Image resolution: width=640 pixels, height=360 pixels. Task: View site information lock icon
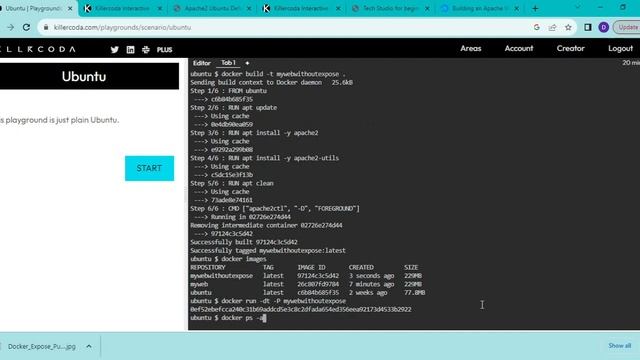pos(46,27)
